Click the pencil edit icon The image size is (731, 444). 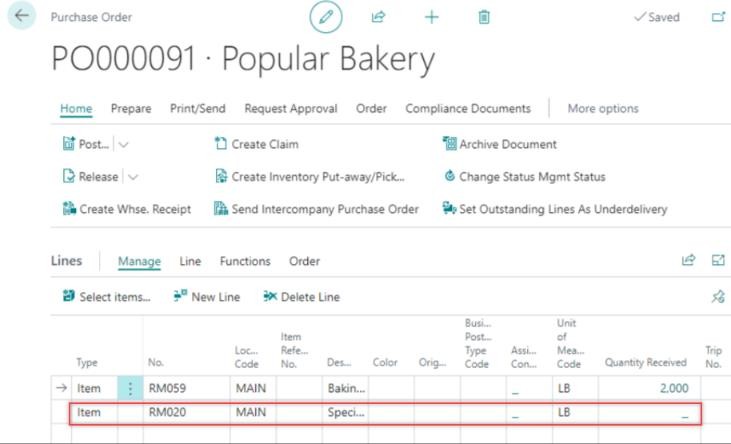click(325, 17)
